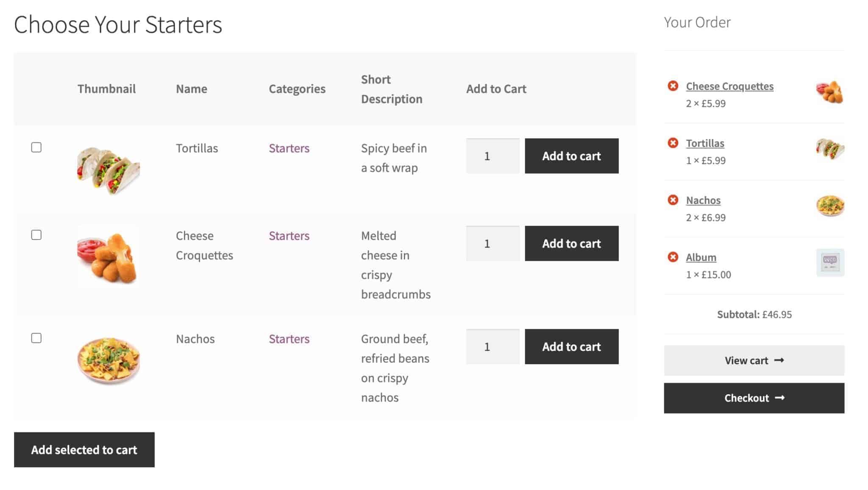
Task: Tick the Nachos row checkbox
Action: tap(36, 338)
